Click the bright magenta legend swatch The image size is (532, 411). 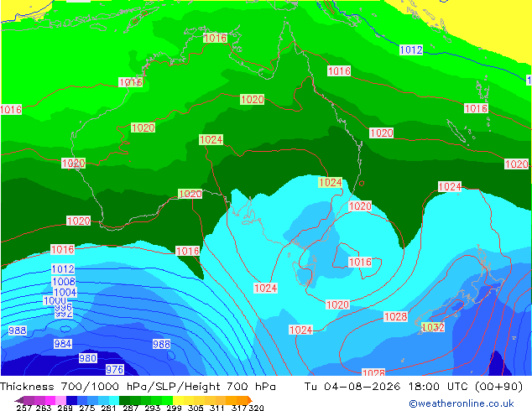[50, 400]
